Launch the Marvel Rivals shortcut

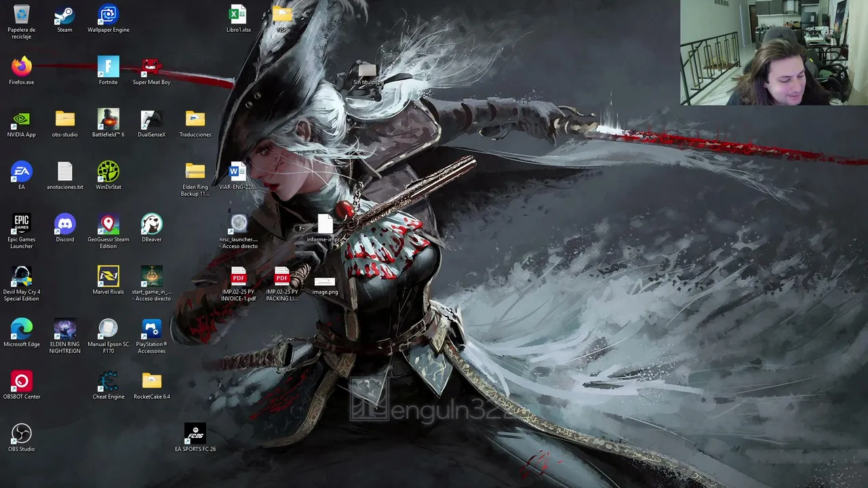[x=108, y=276]
